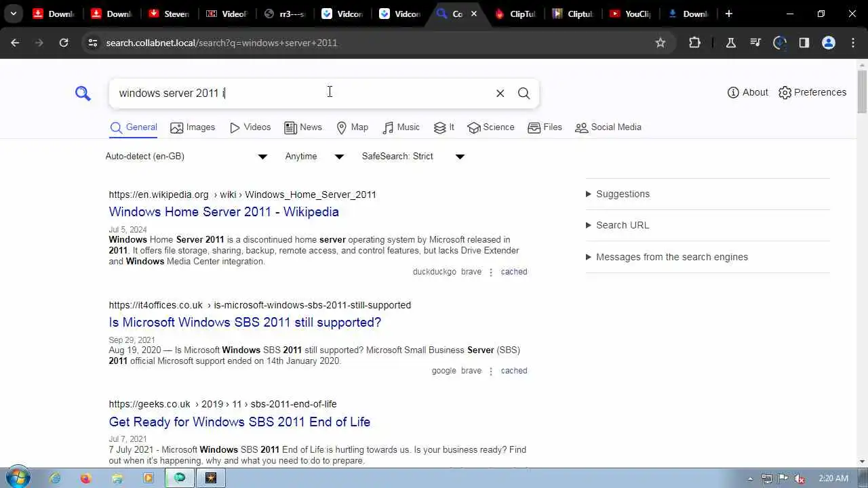
Task: Click the muted volume tray icon
Action: click(x=799, y=479)
